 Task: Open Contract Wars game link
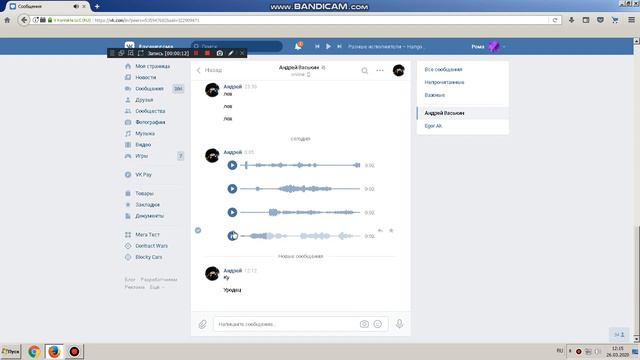click(x=151, y=246)
